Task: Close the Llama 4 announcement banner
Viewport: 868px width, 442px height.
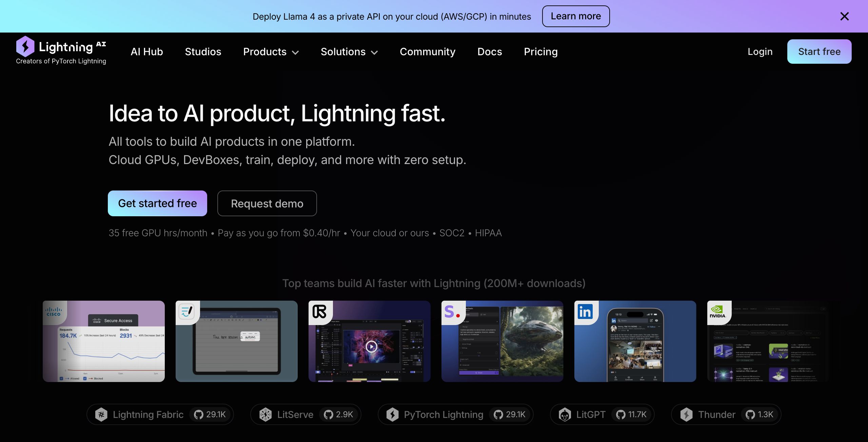Action: [x=844, y=16]
